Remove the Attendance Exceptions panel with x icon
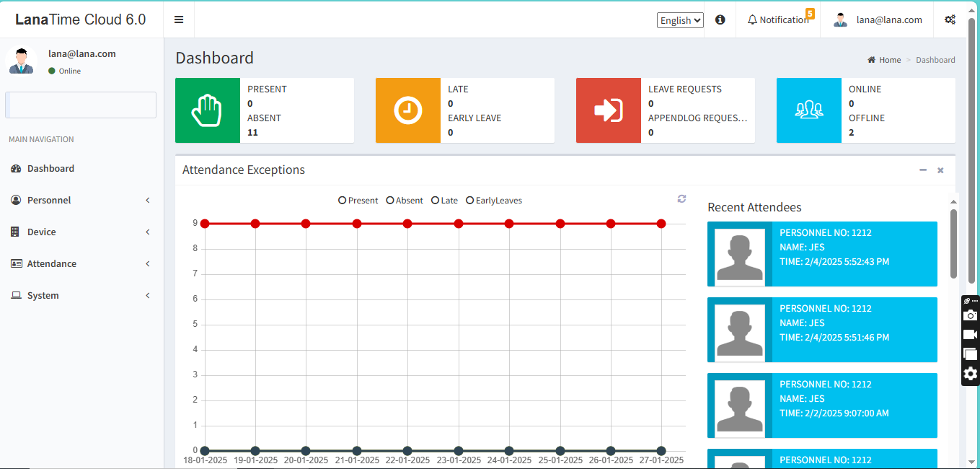 click(940, 170)
